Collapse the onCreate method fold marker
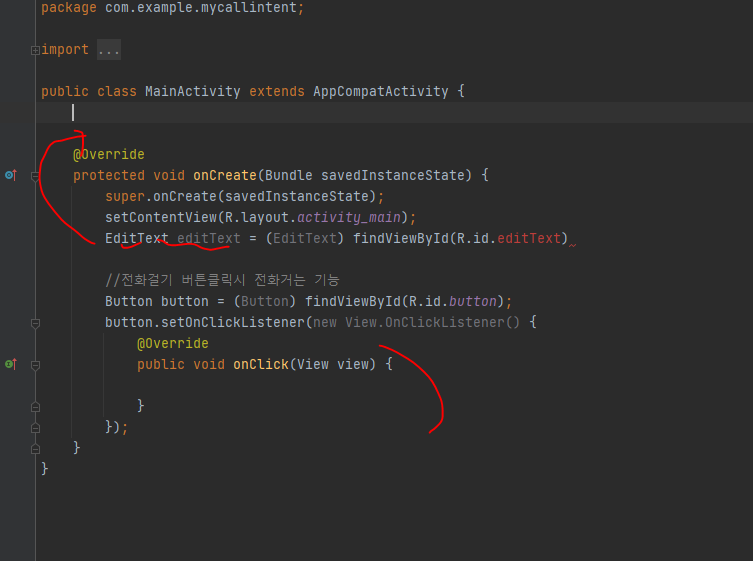The image size is (753, 561). 35,176
